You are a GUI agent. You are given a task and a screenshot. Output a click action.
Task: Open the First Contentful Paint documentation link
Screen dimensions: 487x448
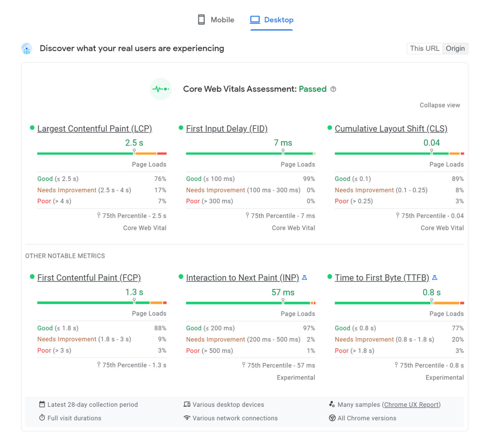click(89, 278)
